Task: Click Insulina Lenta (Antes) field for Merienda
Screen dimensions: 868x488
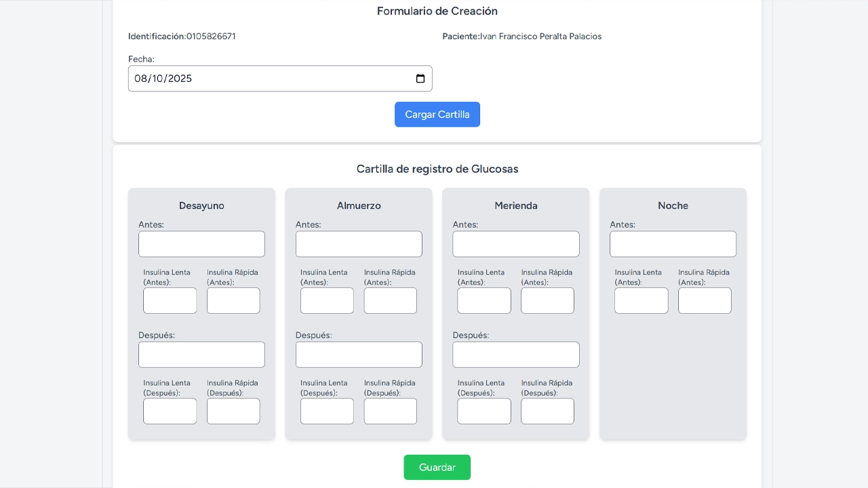Action: pyautogui.click(x=484, y=300)
